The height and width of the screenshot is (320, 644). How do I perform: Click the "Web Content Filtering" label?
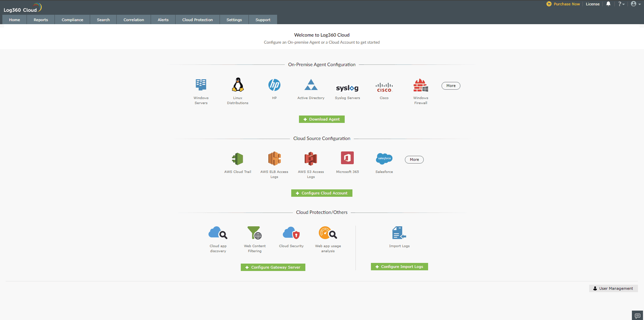[255, 248]
